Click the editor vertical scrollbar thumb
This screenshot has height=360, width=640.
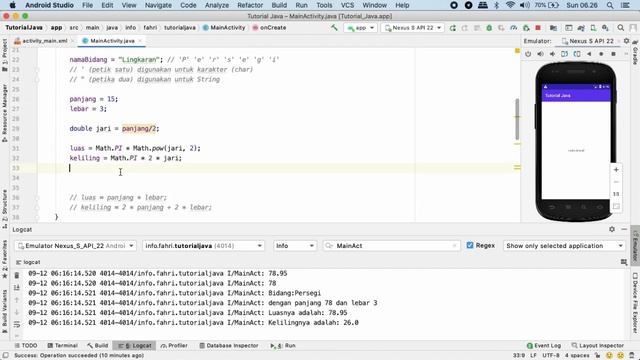[x=517, y=119]
